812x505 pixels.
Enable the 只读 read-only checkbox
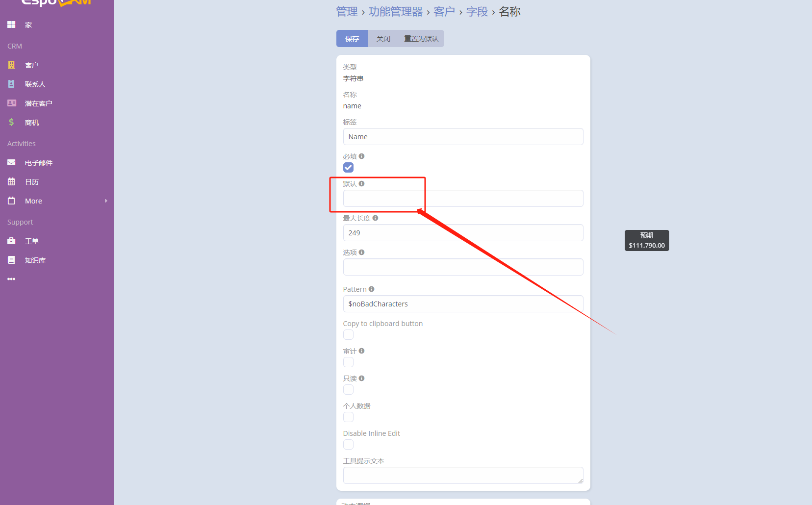pyautogui.click(x=348, y=389)
